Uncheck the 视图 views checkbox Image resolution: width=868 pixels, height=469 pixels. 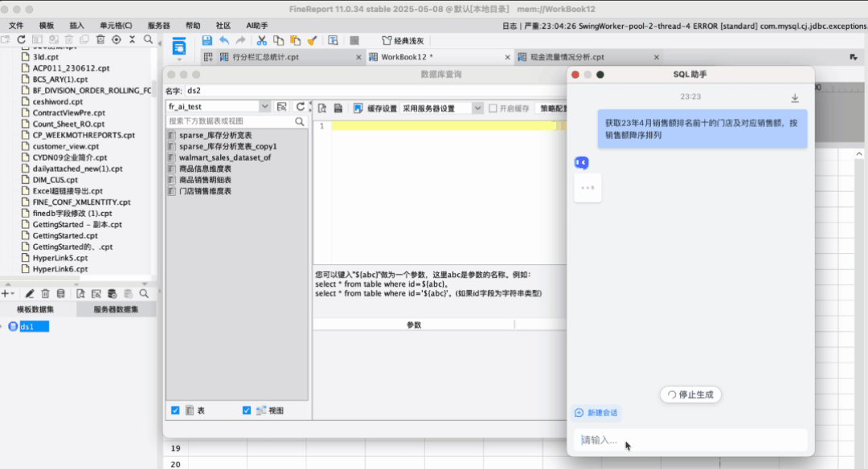pyautogui.click(x=247, y=410)
